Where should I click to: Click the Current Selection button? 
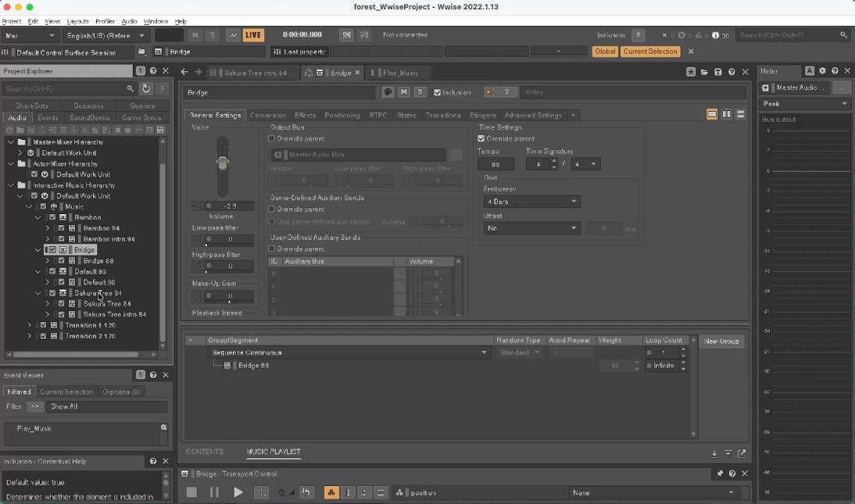click(x=650, y=52)
